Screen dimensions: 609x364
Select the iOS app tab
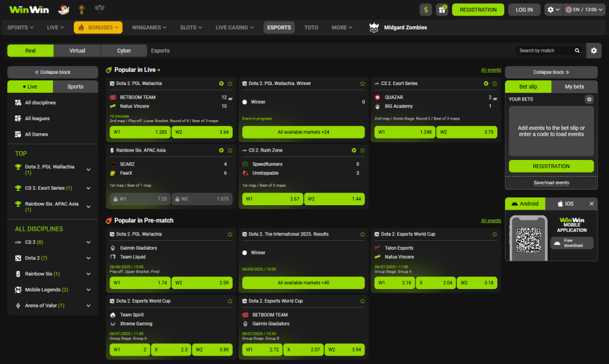566,203
